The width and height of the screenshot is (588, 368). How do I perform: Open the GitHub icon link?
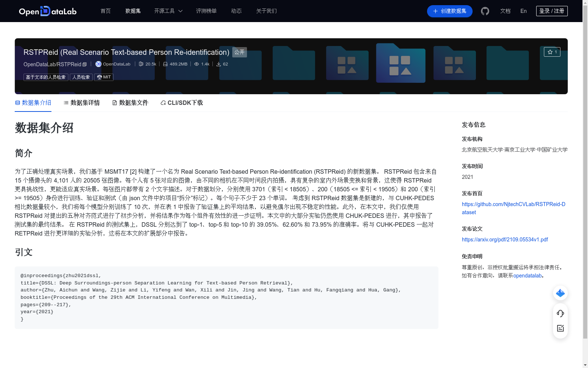click(485, 11)
